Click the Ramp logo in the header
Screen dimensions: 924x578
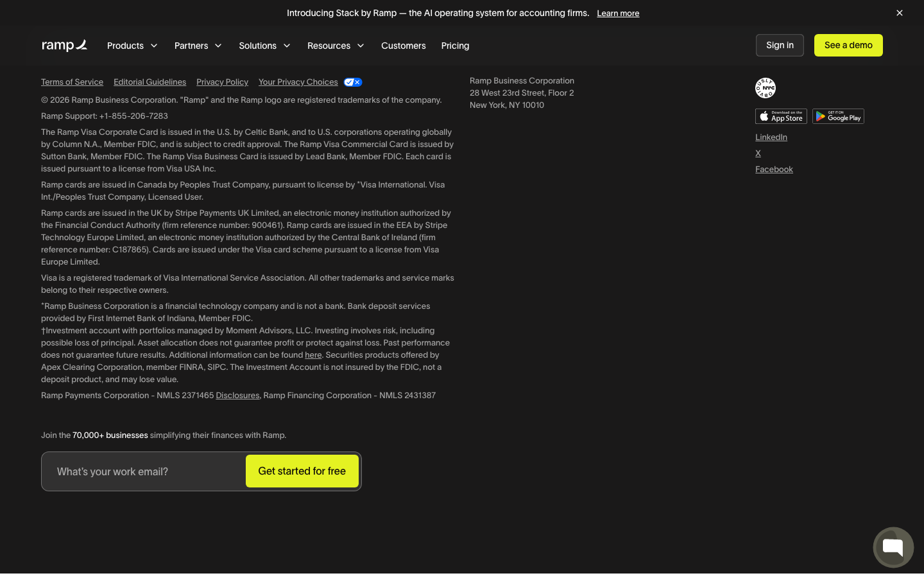[x=64, y=46]
